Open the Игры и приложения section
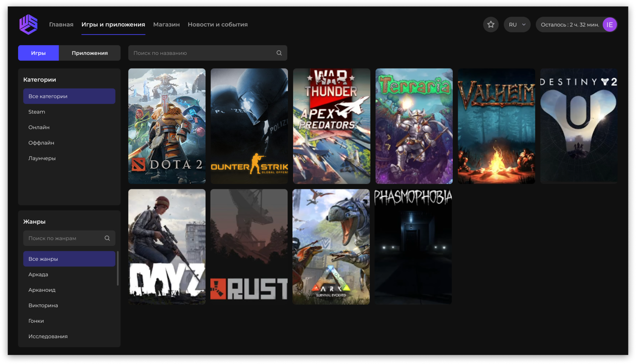The height and width of the screenshot is (364, 636). [113, 25]
